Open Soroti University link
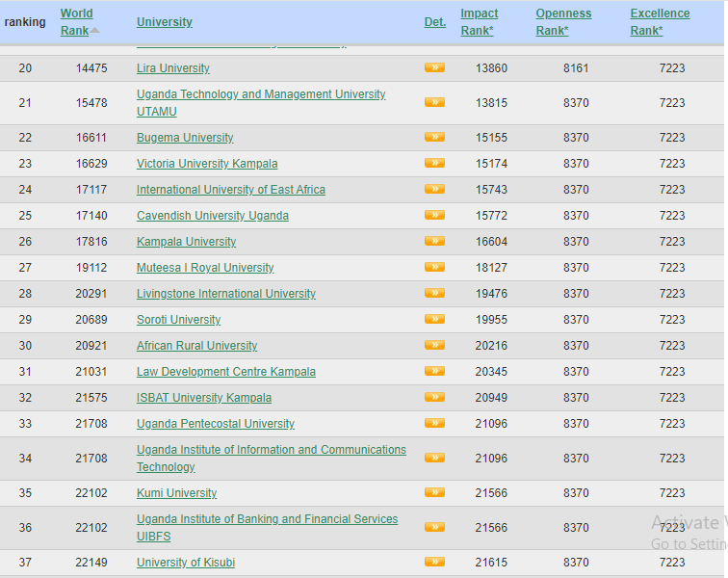728x578 pixels. click(x=179, y=320)
